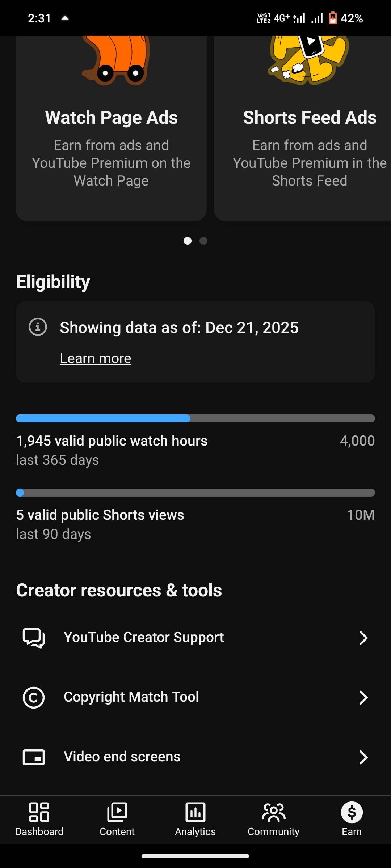Open the Watch Page Ads card
This screenshot has height=868, width=391.
[111, 145]
